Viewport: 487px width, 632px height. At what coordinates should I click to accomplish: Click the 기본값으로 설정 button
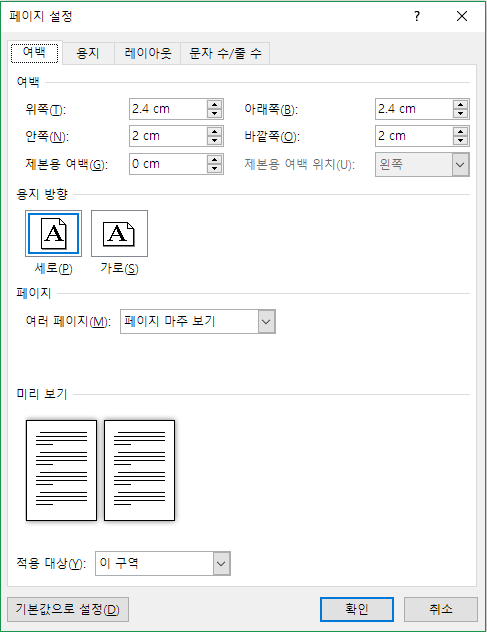68,609
